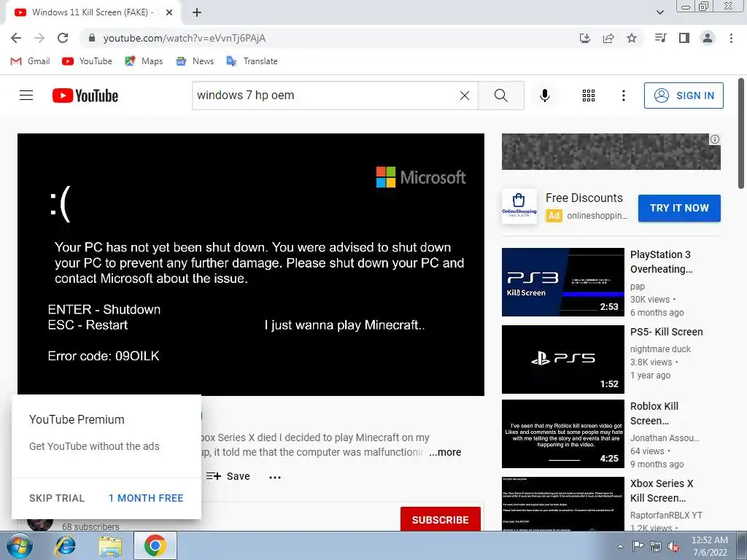Click the muted volume tray icon
This screenshot has height=560, width=747.
coord(673,546)
